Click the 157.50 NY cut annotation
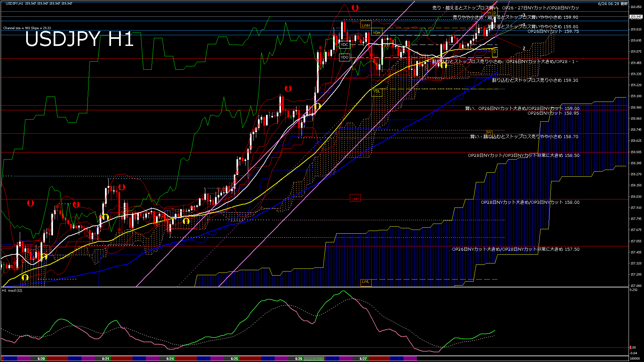Image resolution: width=644 pixels, height=362 pixels. click(x=516, y=249)
